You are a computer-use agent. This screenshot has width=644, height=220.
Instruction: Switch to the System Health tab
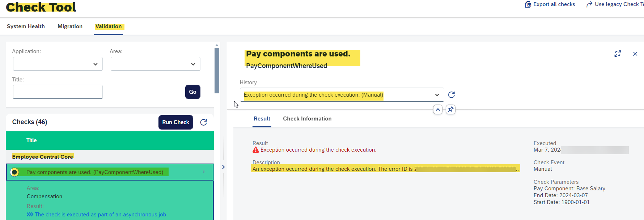(x=26, y=26)
